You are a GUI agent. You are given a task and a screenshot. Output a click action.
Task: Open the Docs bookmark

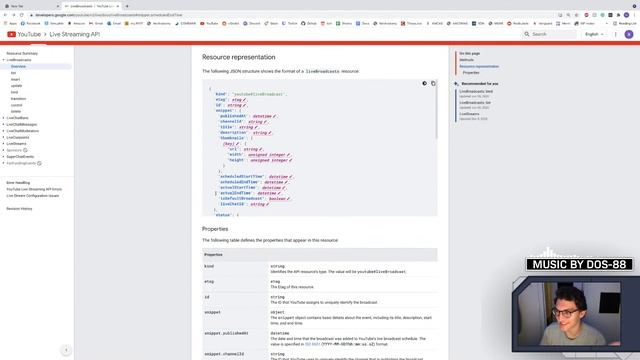[x=362, y=24]
